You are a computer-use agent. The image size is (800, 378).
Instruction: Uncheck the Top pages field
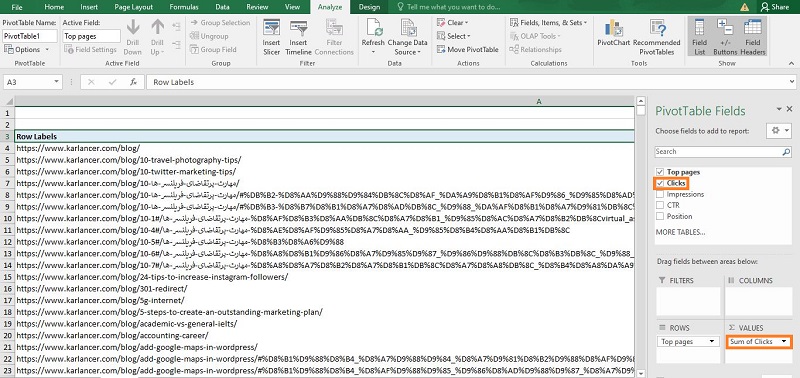click(x=660, y=172)
